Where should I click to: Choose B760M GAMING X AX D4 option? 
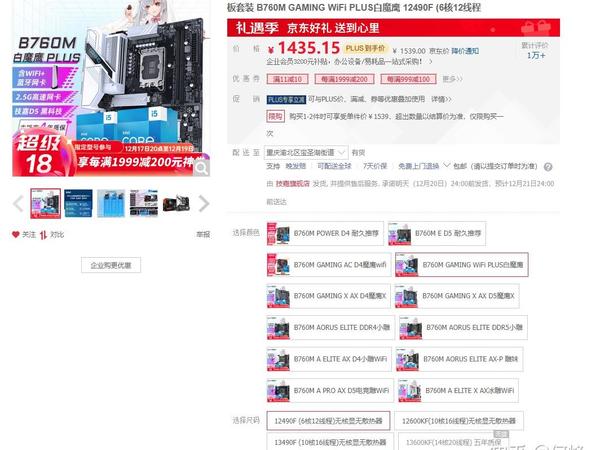(x=329, y=296)
